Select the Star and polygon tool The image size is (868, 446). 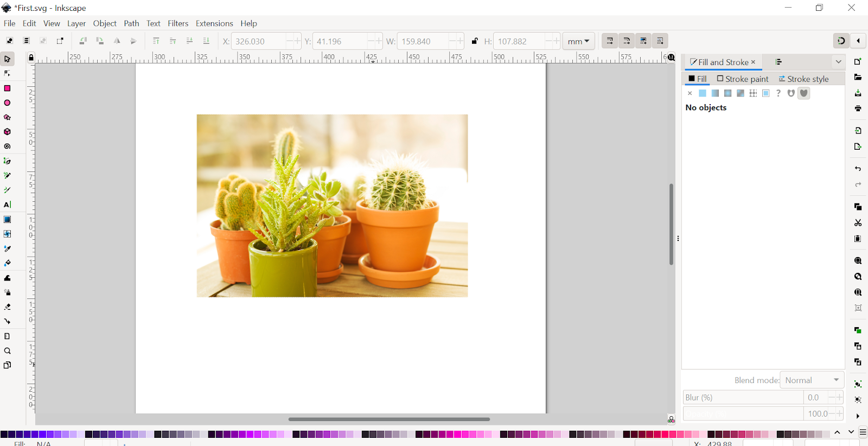coord(8,117)
